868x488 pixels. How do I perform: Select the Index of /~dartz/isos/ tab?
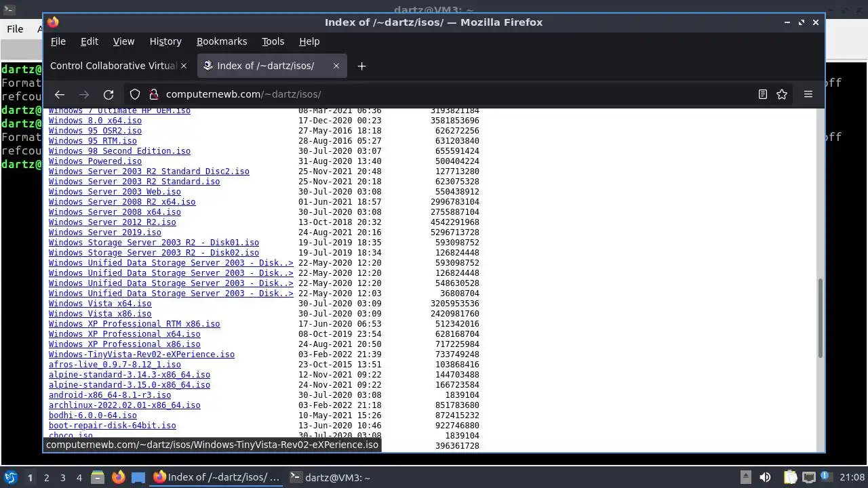(272, 66)
